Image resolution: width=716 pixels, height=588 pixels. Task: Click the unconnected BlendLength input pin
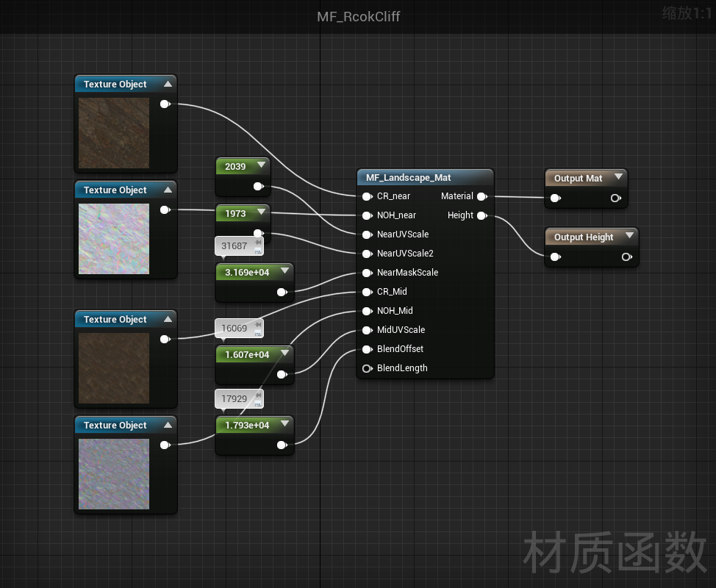coord(367,368)
